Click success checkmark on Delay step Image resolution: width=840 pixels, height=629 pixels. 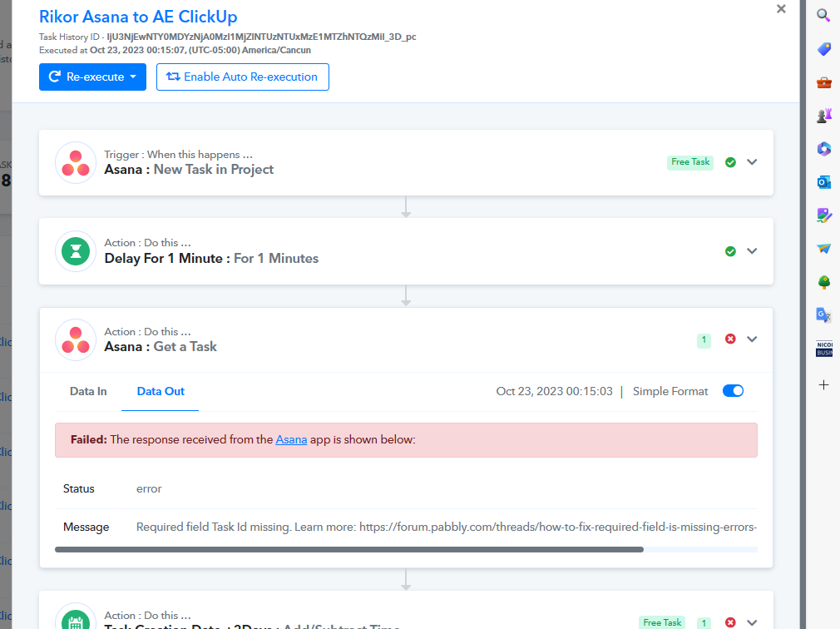pyautogui.click(x=730, y=251)
